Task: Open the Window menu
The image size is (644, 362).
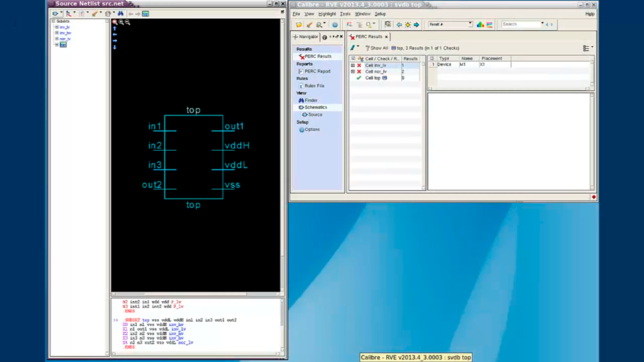Action: click(362, 14)
